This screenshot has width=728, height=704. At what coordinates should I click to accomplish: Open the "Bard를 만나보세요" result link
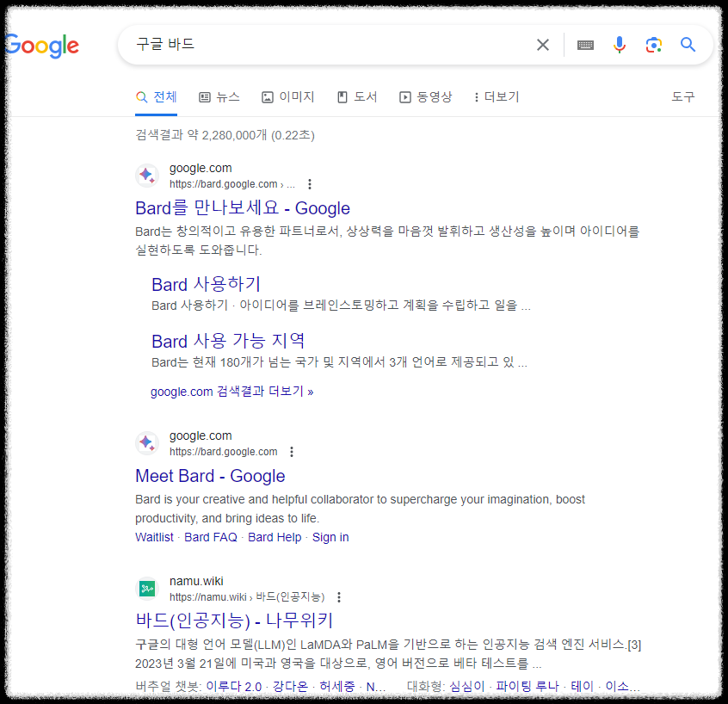242,207
